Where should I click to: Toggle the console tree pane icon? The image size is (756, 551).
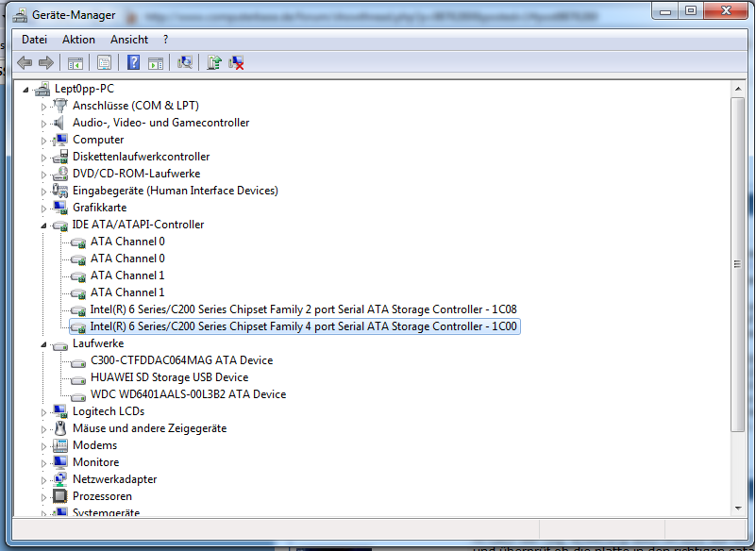pyautogui.click(x=76, y=62)
